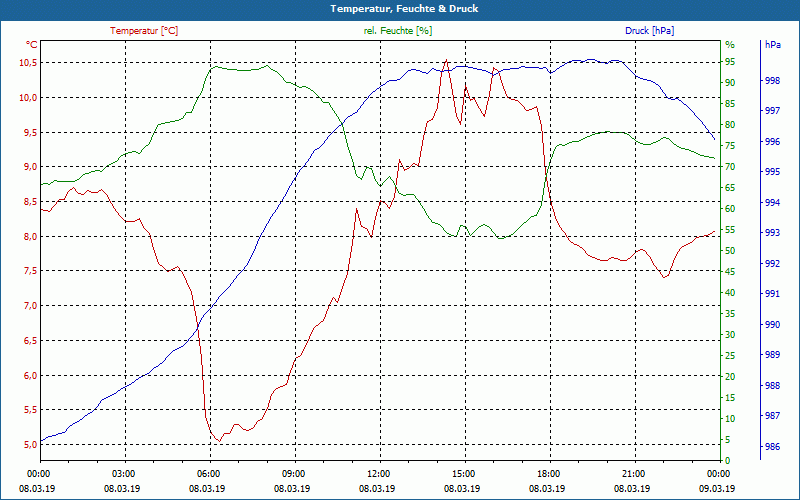Click the "9,5" temperature axis value
This screenshot has height=500, width=800.
[x=30, y=132]
